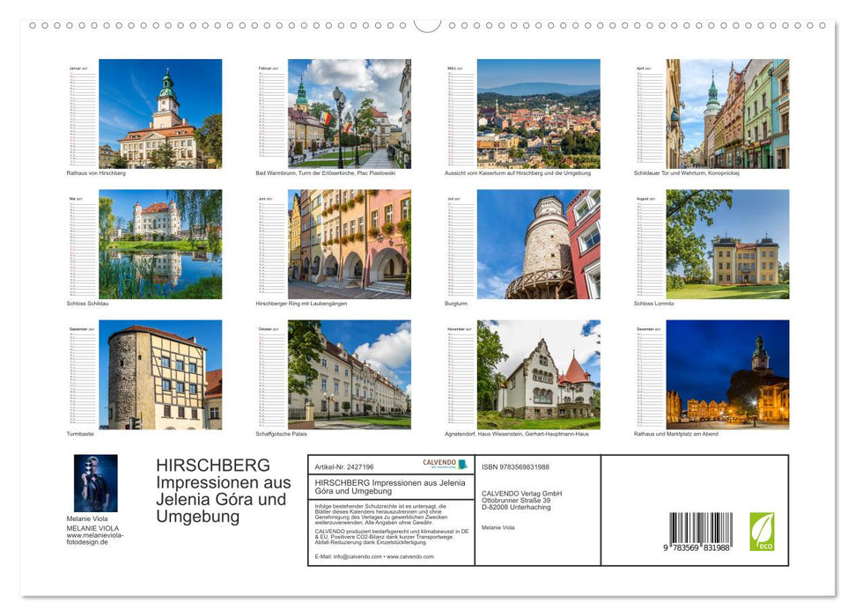
Task: Click caption 'Agnetendorf, Haus Wiesenstein, Gerhart-Hauptmann-Haus'
Action: coord(517,434)
